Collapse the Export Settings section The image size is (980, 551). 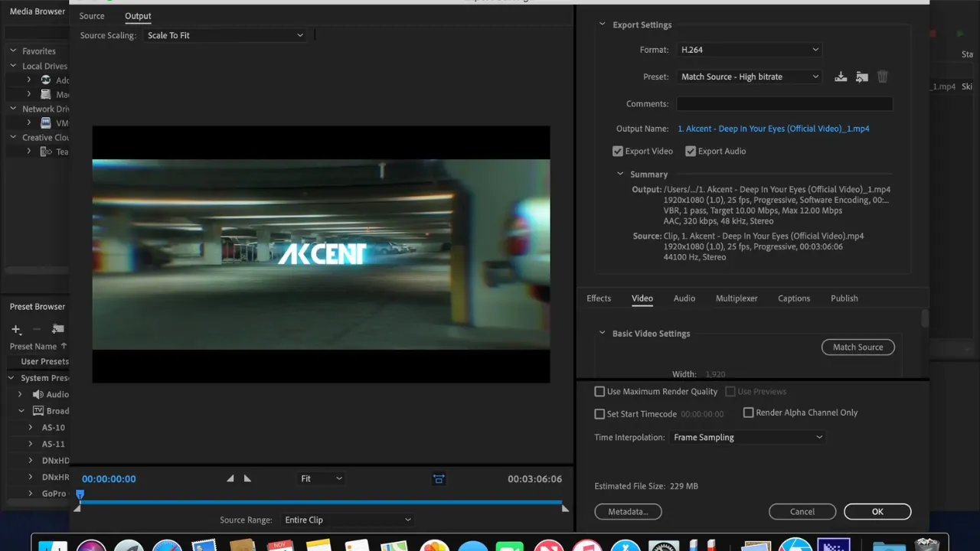pyautogui.click(x=602, y=24)
